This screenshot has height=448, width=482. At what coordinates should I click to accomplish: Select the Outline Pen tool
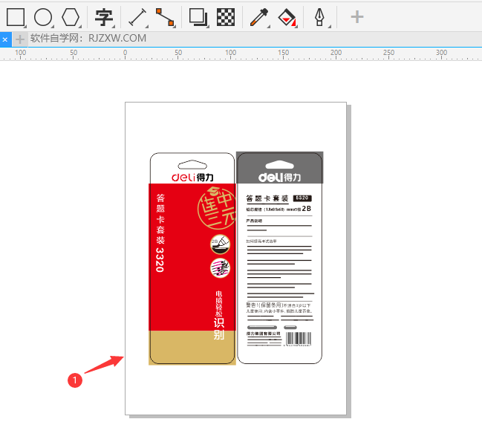pos(319,17)
